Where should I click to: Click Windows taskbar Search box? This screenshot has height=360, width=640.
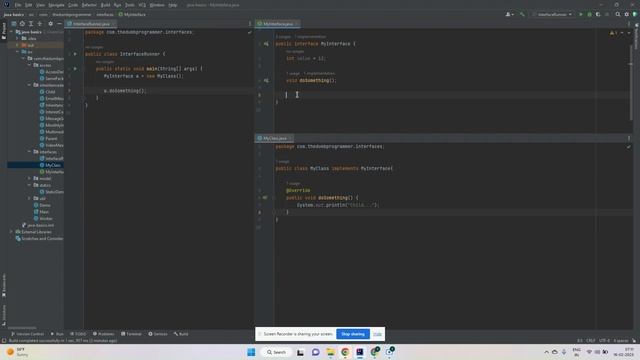pyautogui.click(x=276, y=352)
